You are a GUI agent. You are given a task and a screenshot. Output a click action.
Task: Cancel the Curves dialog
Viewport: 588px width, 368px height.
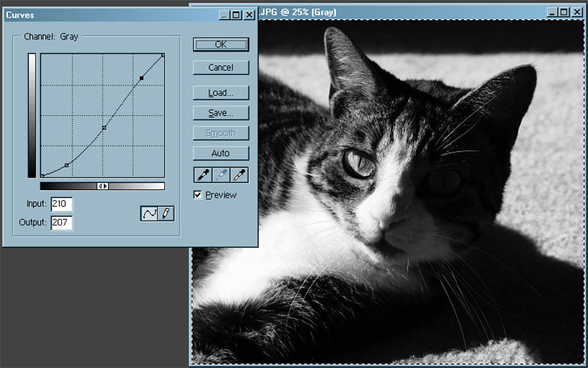tap(221, 68)
